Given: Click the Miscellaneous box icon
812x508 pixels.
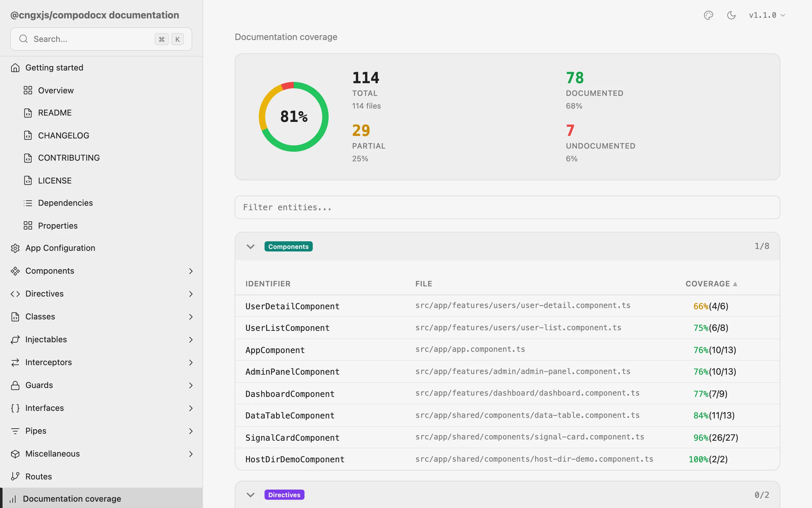Looking at the screenshot, I should [15, 454].
